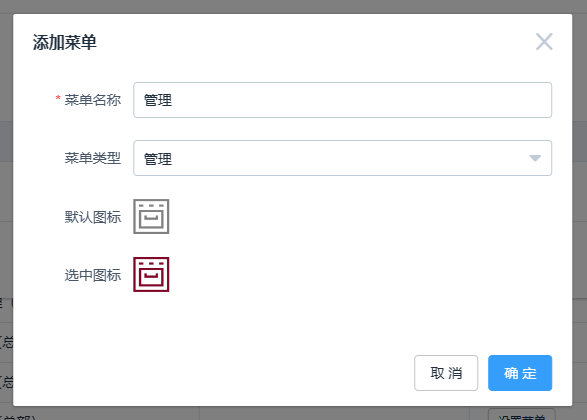Focus the 菜单名称 input field
The image size is (587, 420).
(343, 100)
